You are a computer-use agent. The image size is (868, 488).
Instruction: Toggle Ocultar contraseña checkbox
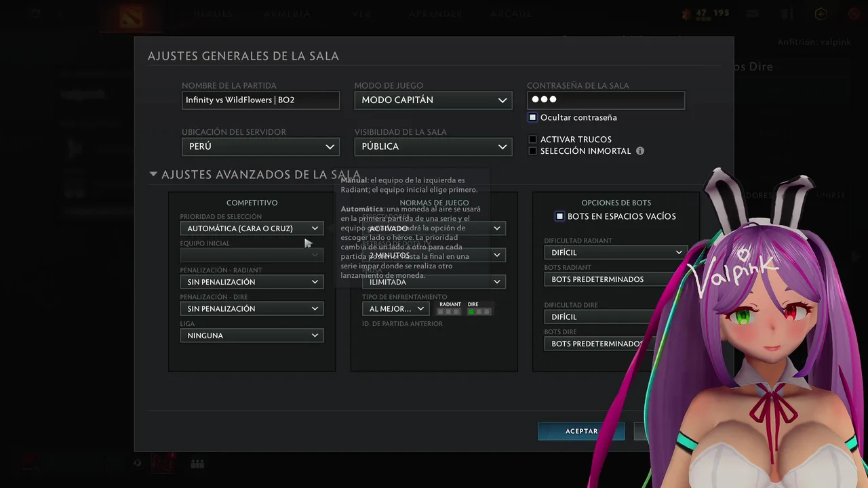point(533,117)
